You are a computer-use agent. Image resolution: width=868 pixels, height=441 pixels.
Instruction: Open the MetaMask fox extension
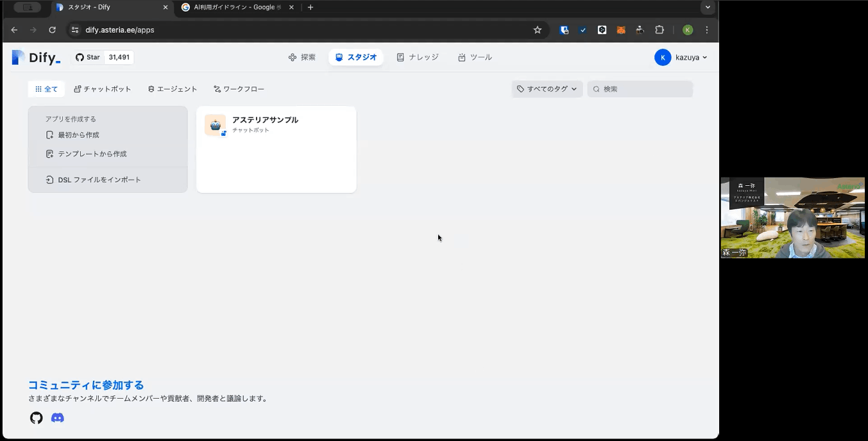point(621,30)
